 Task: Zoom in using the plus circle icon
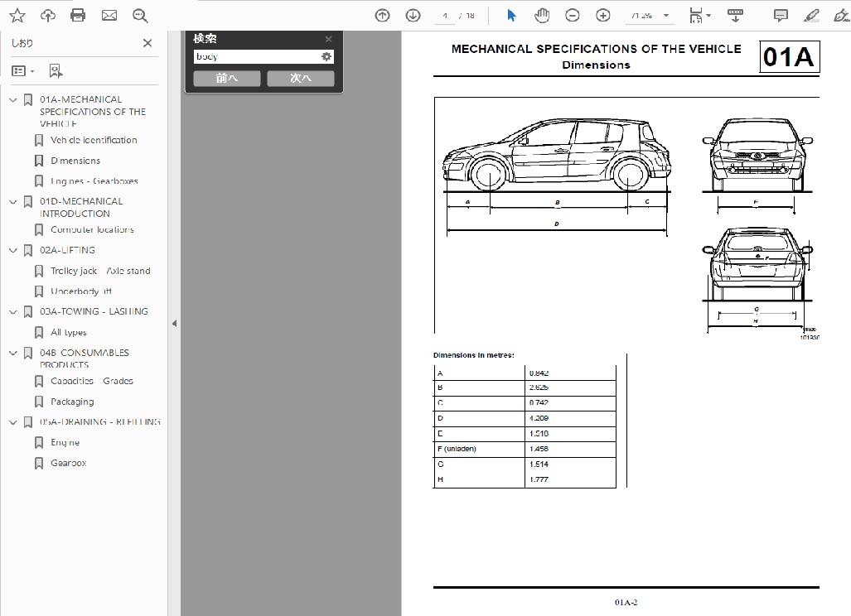603,16
